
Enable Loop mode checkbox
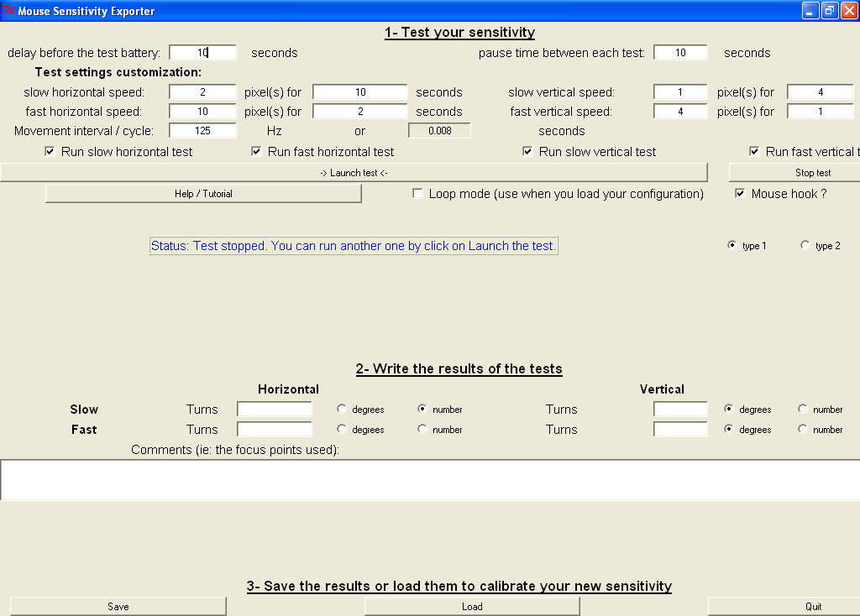pos(418,194)
